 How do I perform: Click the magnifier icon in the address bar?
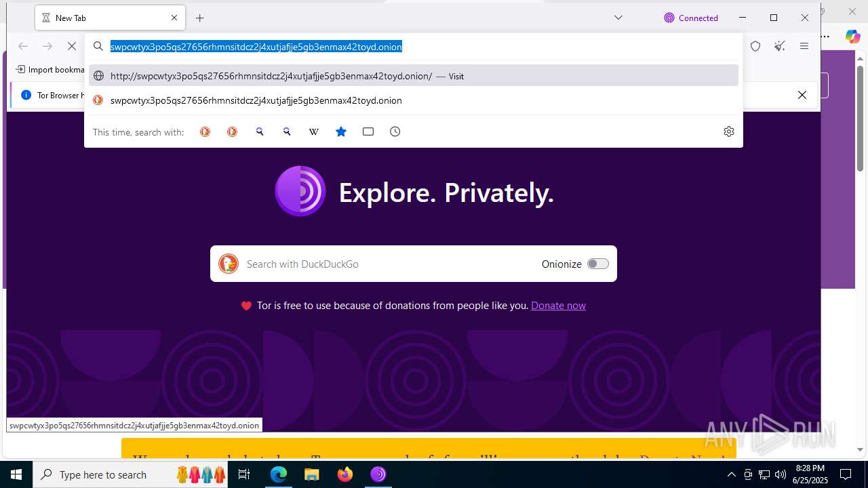tap(98, 46)
